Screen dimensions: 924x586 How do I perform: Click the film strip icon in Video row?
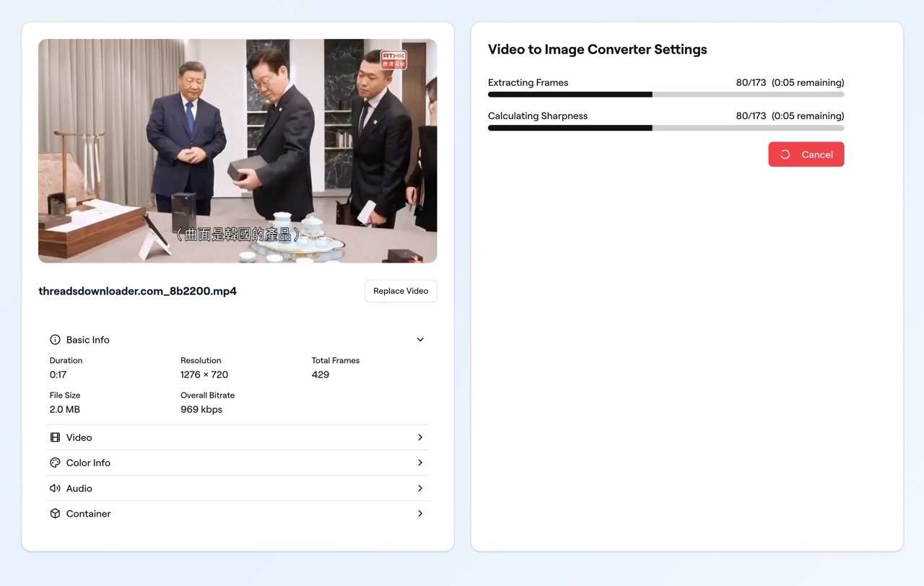pyautogui.click(x=55, y=437)
